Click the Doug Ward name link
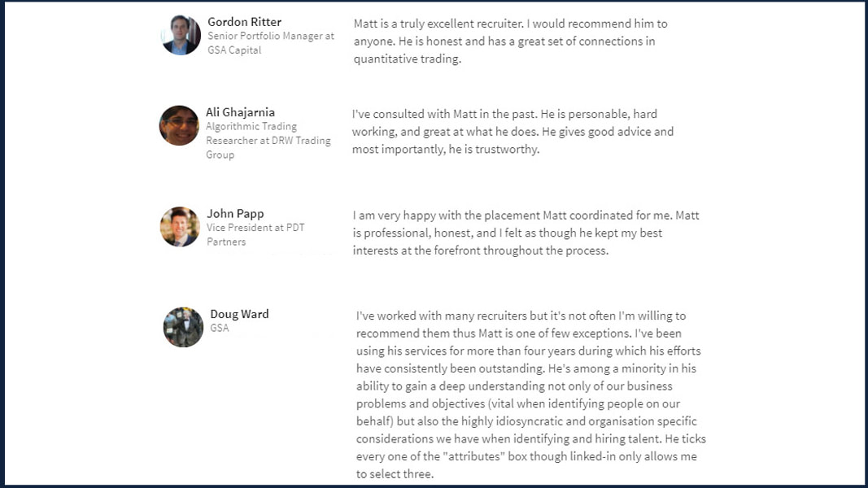This screenshot has width=868, height=488. (239, 314)
